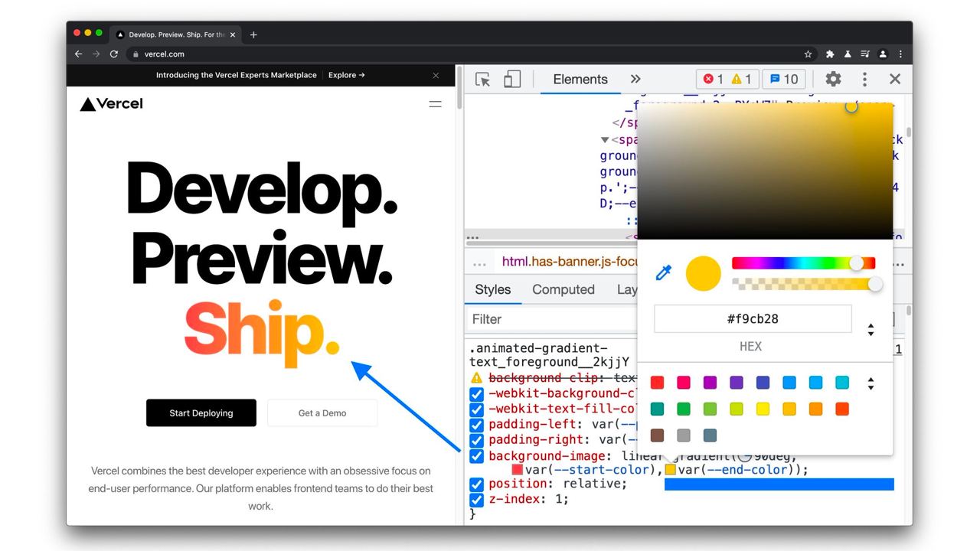Click the address bar lock icon
980x551 pixels.
click(136, 54)
